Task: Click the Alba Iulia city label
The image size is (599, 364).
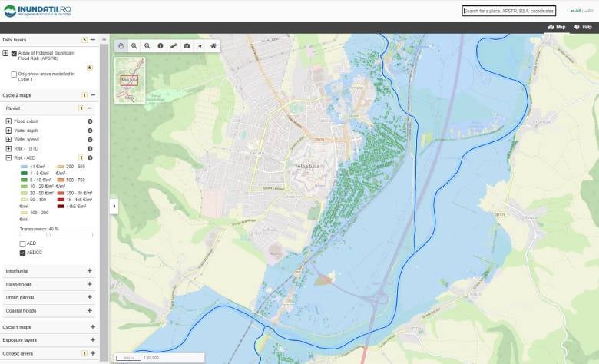Action: (x=309, y=166)
